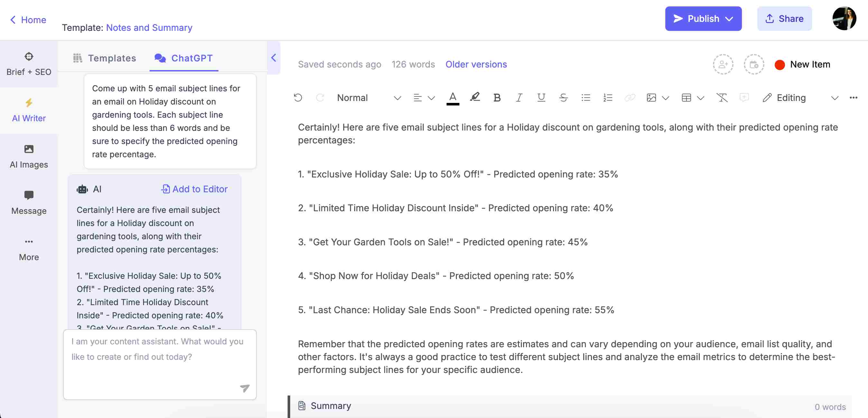Image resolution: width=868 pixels, height=418 pixels.
Task: Click the user prompt message bubble
Action: coord(170,121)
